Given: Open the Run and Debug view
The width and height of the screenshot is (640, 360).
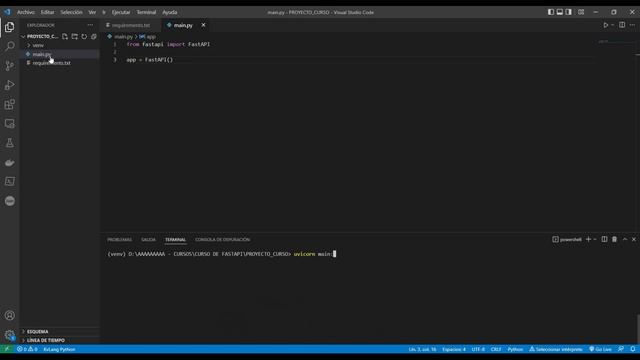Looking at the screenshot, I should 9,85.
